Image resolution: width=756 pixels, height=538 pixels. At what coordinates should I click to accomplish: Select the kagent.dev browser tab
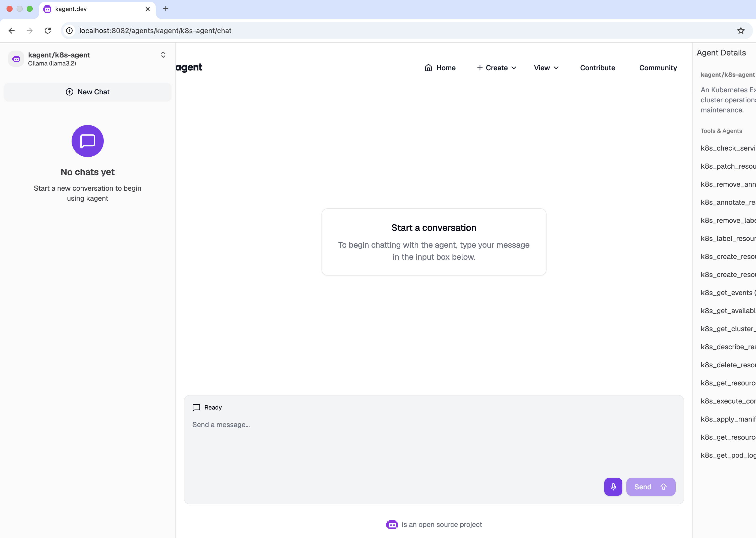tap(97, 9)
